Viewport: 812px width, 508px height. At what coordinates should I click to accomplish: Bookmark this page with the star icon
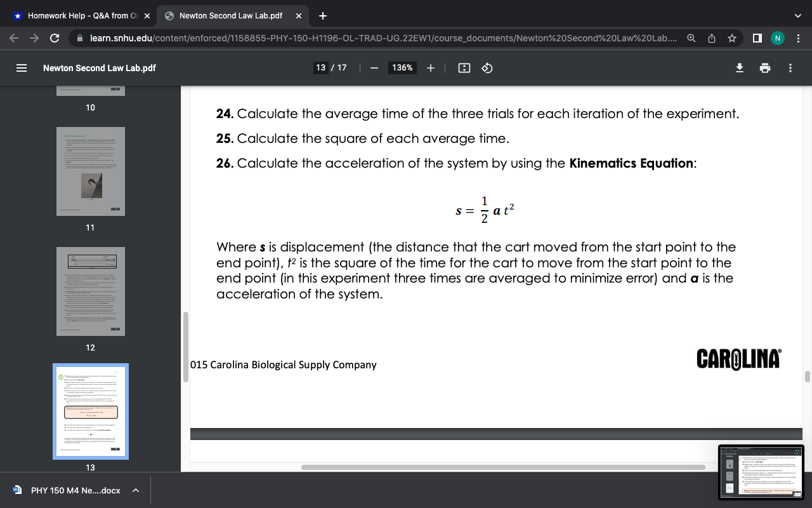tap(731, 37)
